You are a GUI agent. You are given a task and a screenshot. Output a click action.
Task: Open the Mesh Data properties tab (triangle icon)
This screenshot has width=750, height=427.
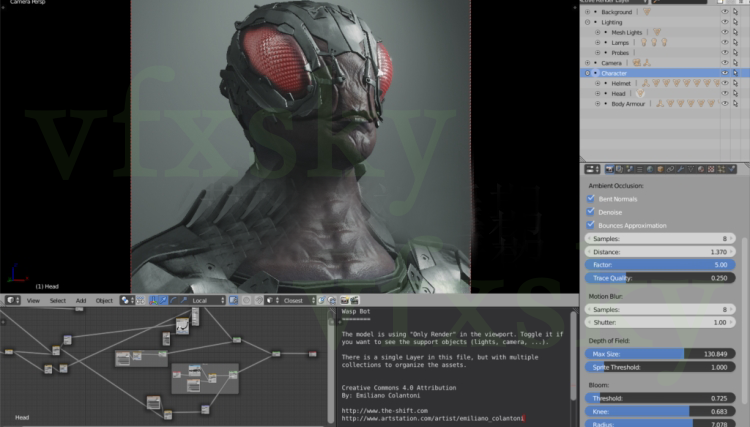pos(691,169)
